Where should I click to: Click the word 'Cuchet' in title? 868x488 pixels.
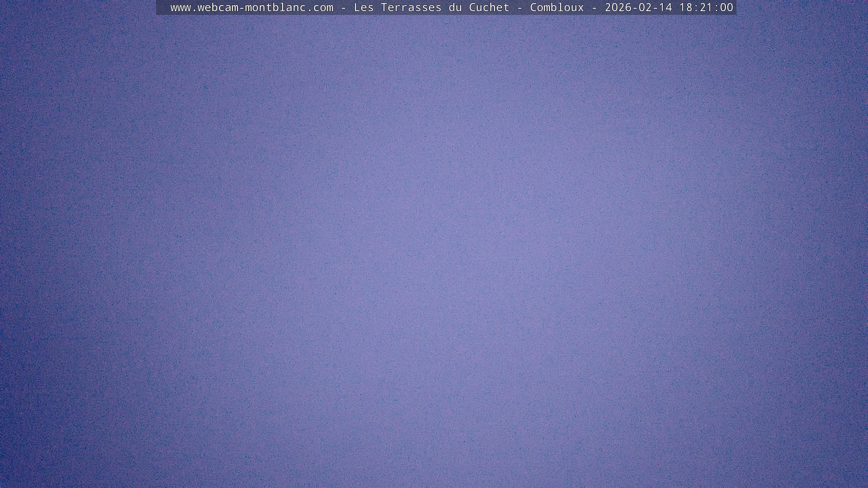tap(489, 7)
